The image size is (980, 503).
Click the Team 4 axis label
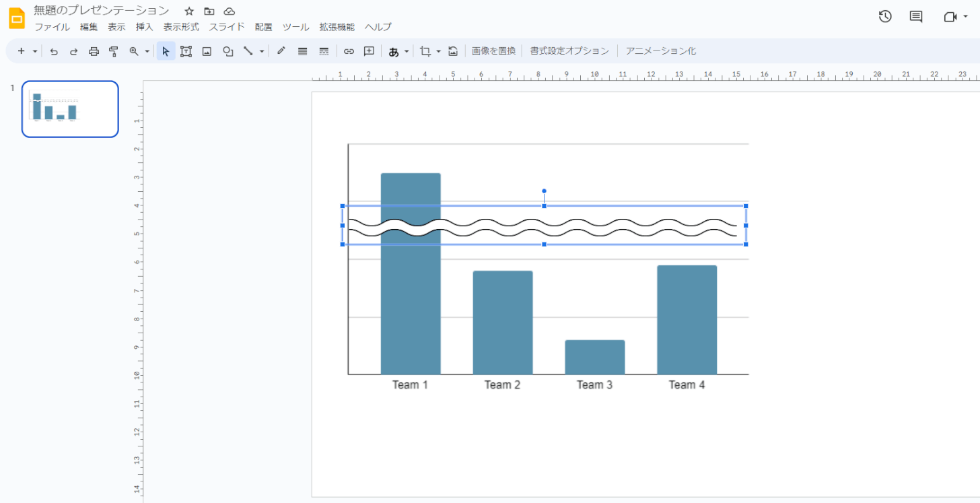[687, 385]
